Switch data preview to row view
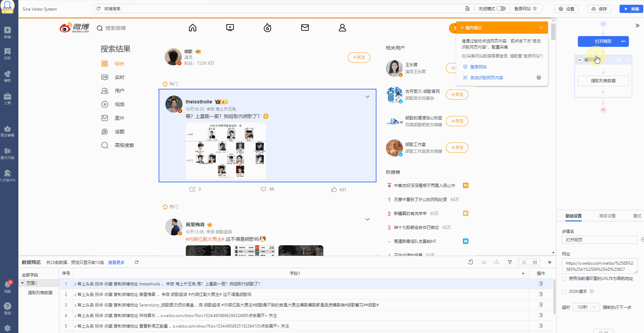644x333 pixels. (x=524, y=262)
